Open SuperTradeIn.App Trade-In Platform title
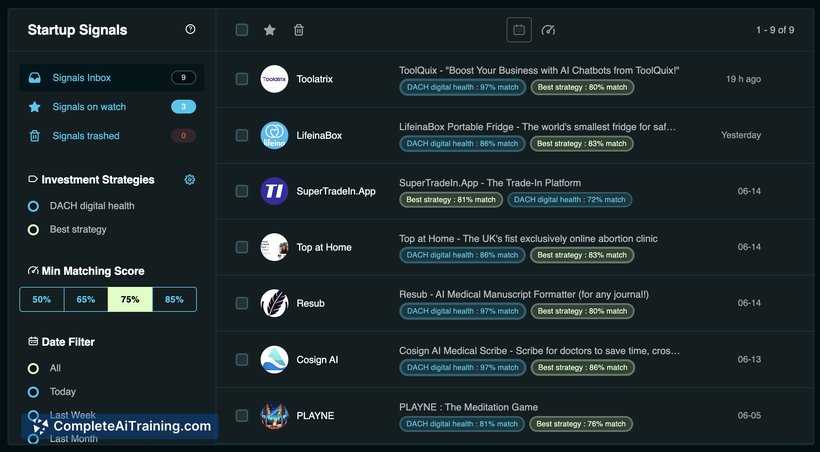This screenshot has height=452, width=820. click(490, 183)
